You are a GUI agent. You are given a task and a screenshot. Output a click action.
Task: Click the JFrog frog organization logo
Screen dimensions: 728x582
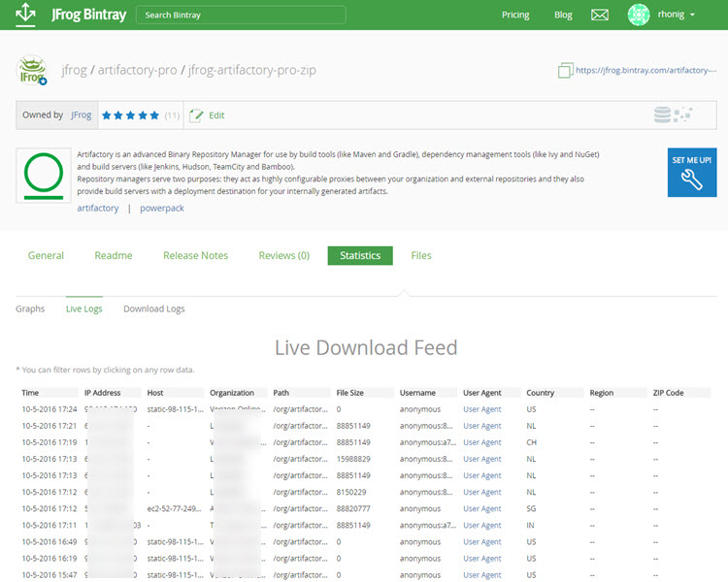pos(33,71)
